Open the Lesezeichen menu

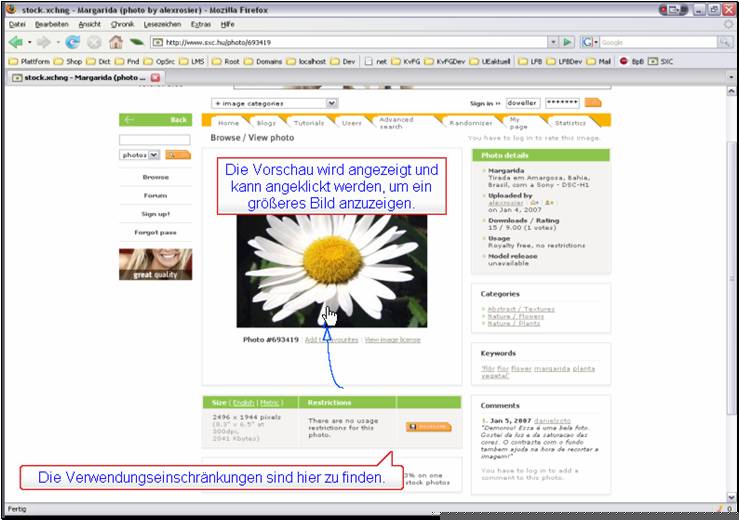click(x=162, y=24)
